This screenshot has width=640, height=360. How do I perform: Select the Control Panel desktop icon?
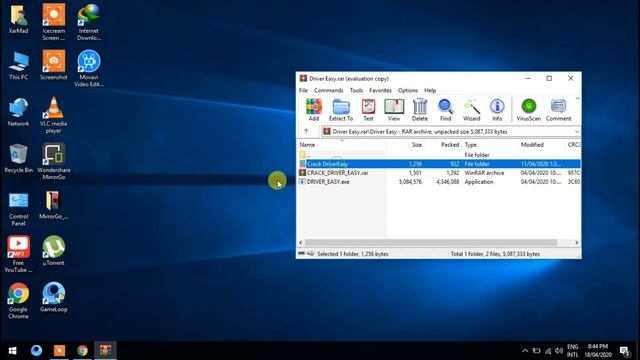(18, 209)
